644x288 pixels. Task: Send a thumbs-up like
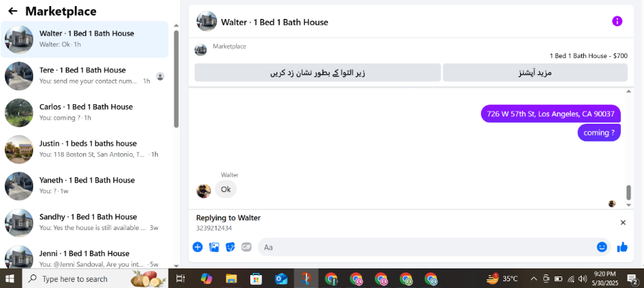(x=622, y=247)
